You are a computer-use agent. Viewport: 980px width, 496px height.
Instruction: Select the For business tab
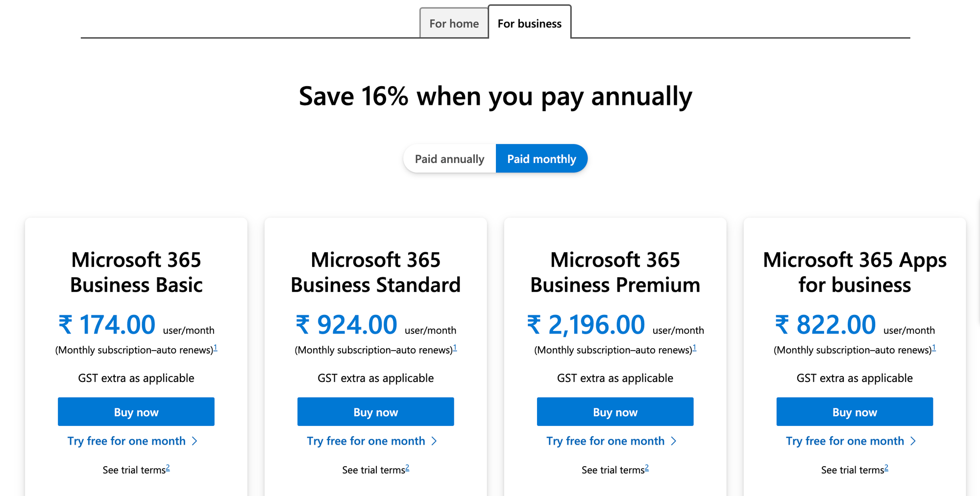tap(529, 24)
